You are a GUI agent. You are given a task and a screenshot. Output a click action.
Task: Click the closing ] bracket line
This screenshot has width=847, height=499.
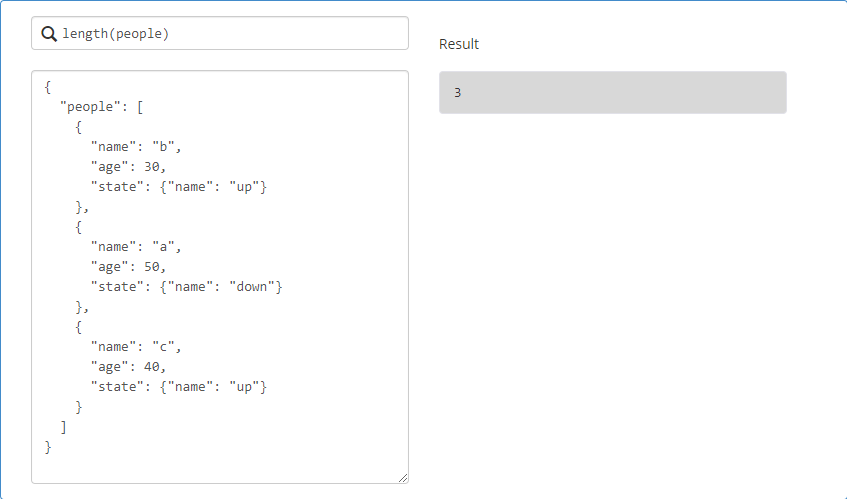[64, 427]
